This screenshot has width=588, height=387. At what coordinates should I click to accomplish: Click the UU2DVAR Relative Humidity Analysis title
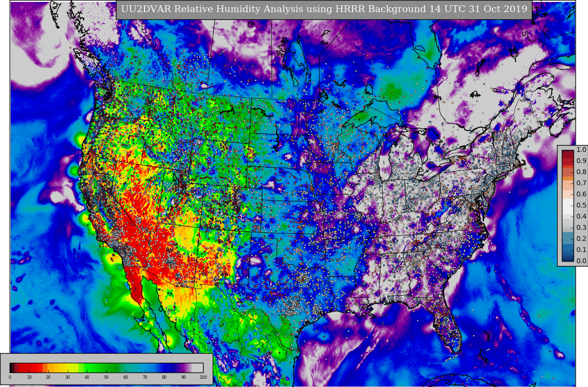(324, 9)
